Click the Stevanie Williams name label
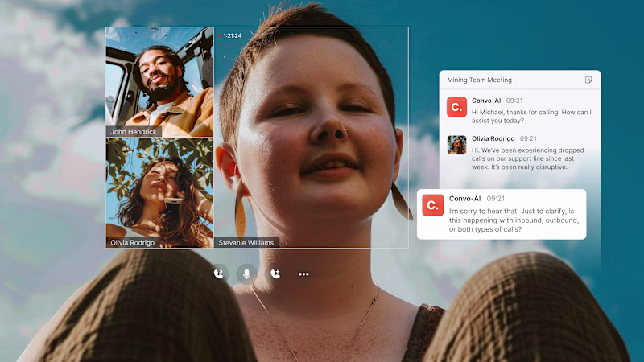 (x=246, y=243)
